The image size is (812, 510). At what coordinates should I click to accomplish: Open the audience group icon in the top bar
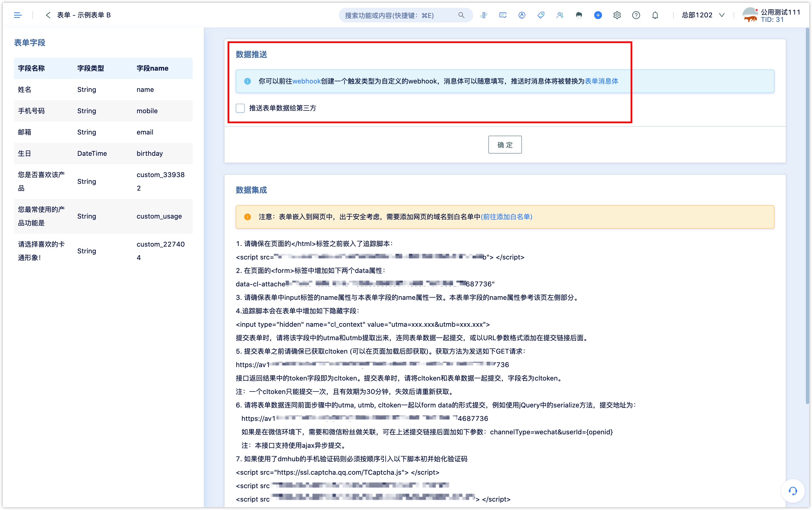click(560, 15)
